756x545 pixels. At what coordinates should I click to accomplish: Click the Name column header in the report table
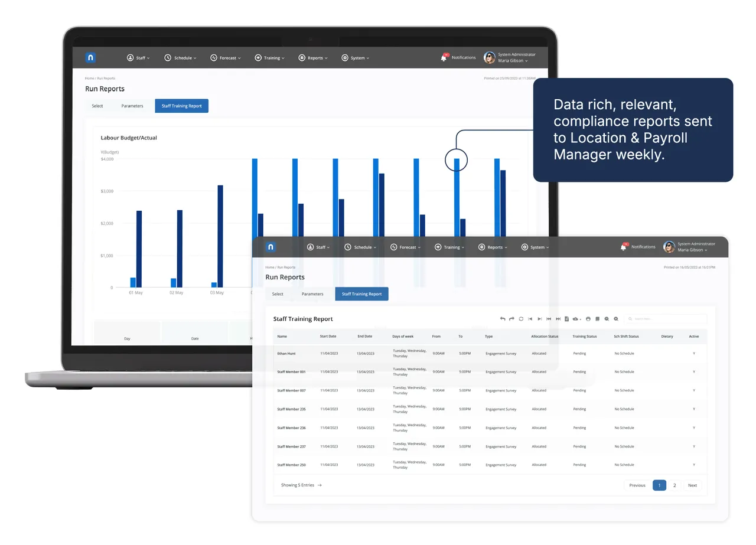tap(282, 337)
